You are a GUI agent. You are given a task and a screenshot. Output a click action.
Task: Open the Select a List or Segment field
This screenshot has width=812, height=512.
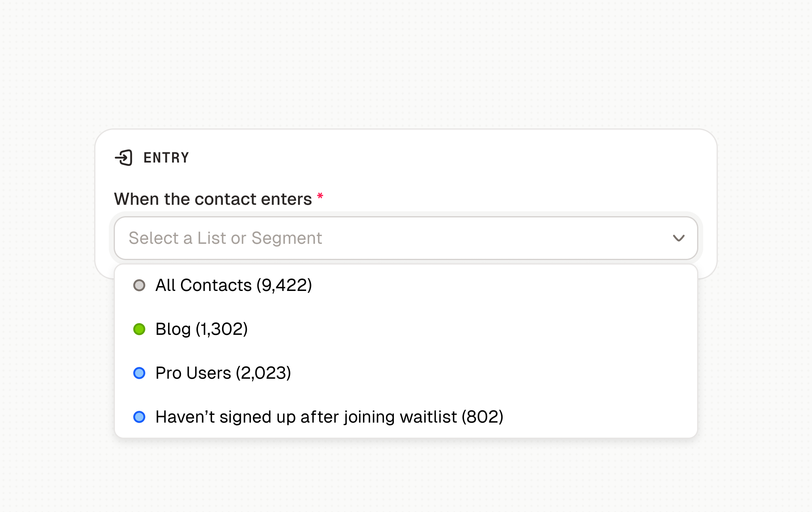pos(365,238)
